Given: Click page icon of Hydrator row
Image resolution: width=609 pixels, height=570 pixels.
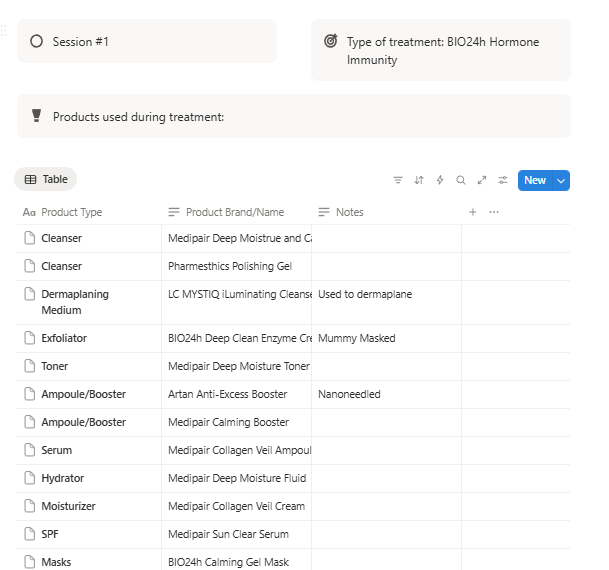Looking at the screenshot, I should pos(30,478).
